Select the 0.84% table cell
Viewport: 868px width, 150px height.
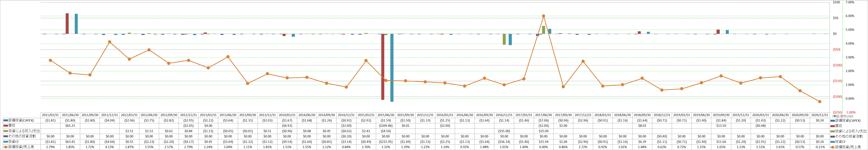pos(346,147)
